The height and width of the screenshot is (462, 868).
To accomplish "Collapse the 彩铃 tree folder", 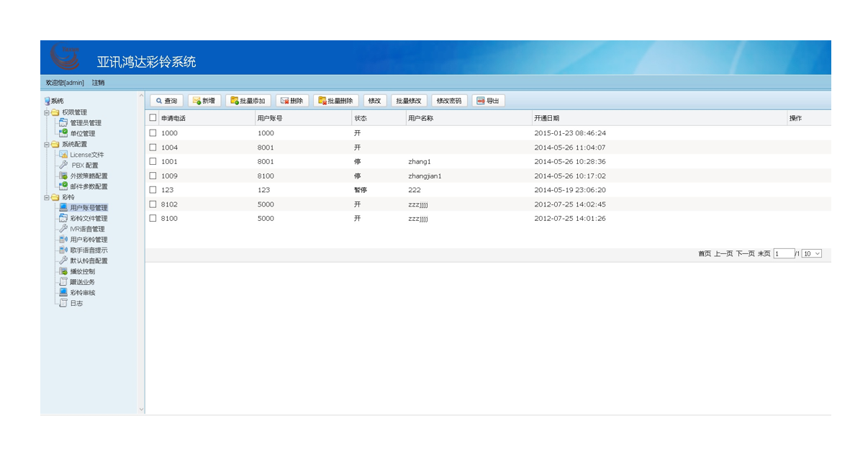I will coord(47,197).
